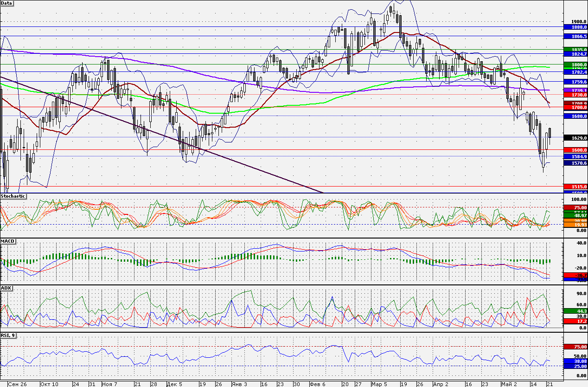Viewport: 588px width, 387px height.
Task: Click the Stochastic 75.00 level tag
Action: [575, 207]
